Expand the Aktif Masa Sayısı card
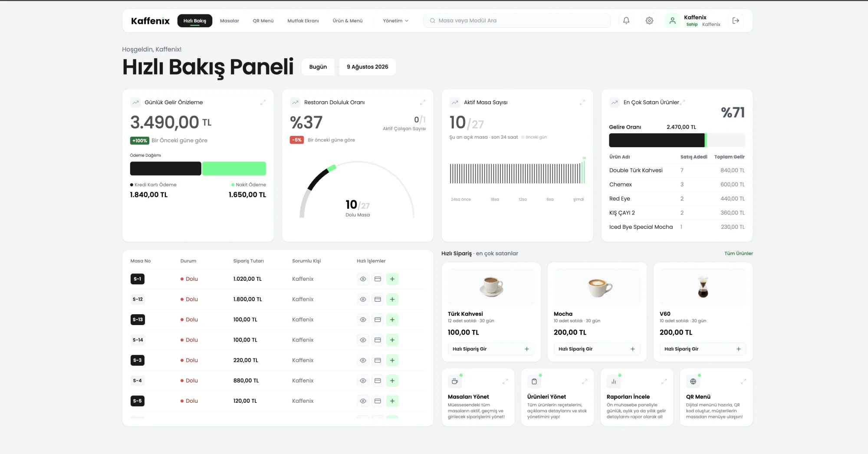Image resolution: width=868 pixels, height=454 pixels. (582, 102)
